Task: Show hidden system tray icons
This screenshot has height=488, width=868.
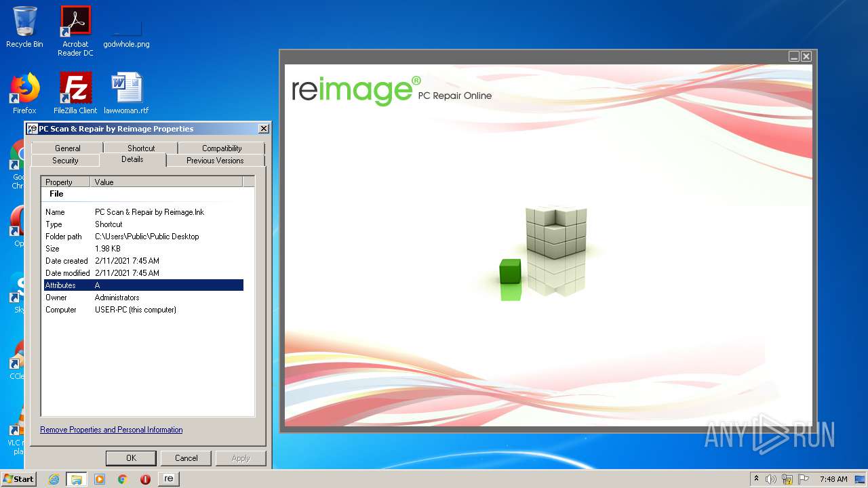Action: coord(757,479)
